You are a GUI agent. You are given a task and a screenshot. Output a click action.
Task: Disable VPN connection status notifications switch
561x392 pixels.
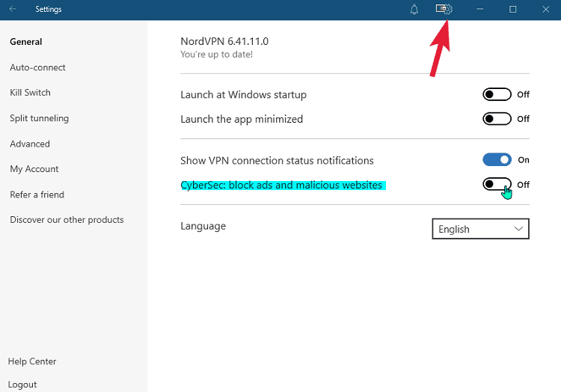pos(497,160)
